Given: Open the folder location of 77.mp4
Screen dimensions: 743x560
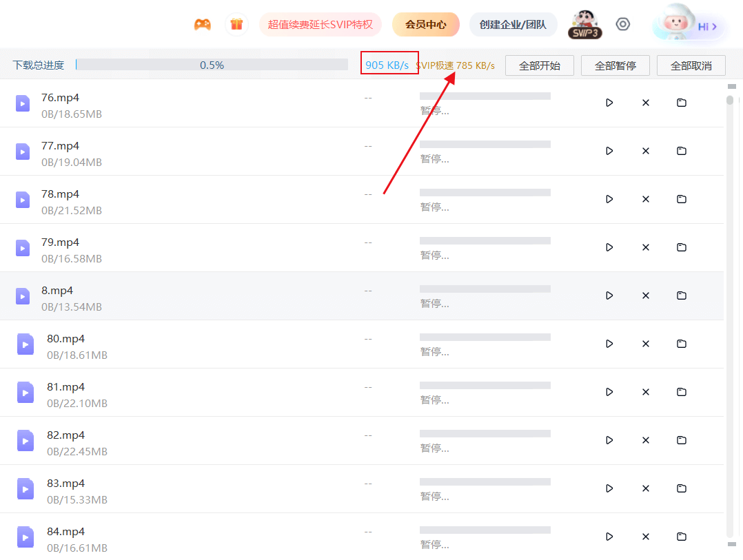Looking at the screenshot, I should click(x=681, y=150).
